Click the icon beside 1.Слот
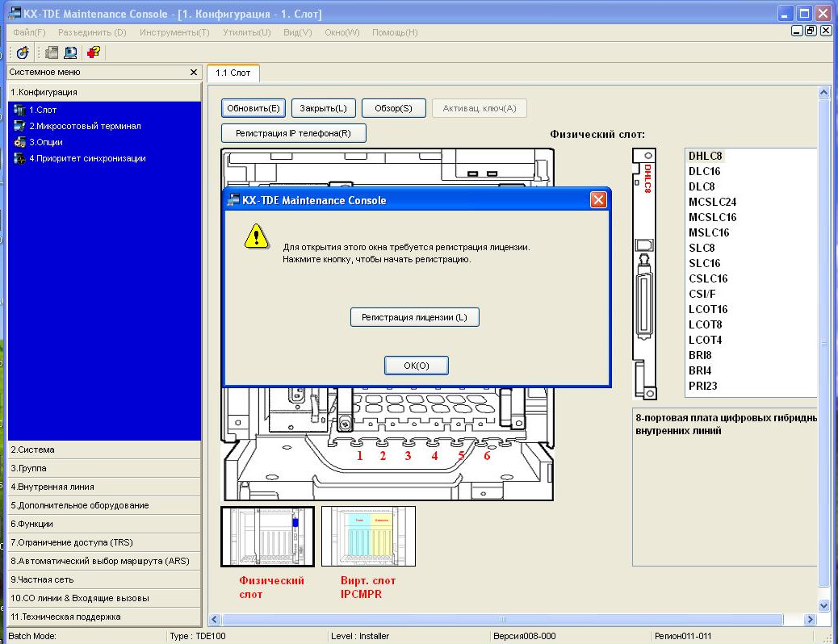 (x=19, y=110)
